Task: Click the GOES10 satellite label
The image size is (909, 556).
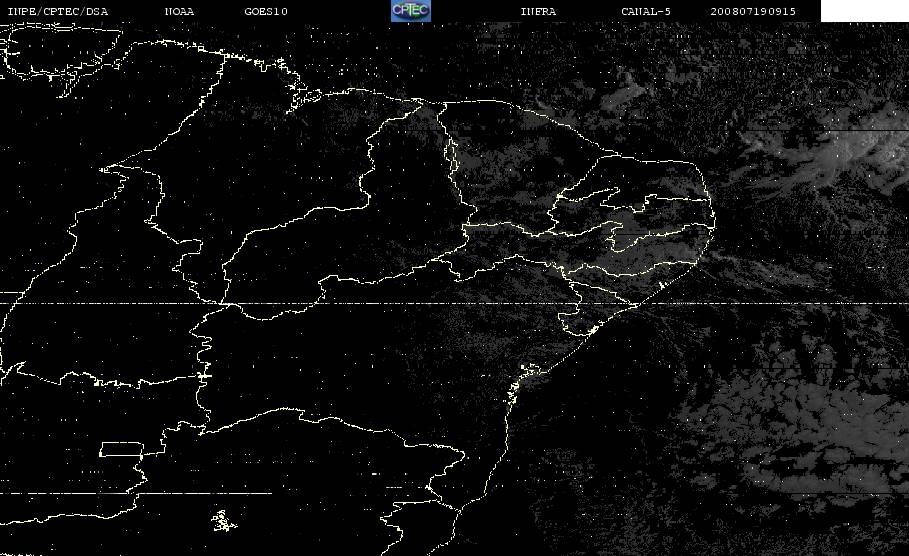Action: pyautogui.click(x=266, y=12)
